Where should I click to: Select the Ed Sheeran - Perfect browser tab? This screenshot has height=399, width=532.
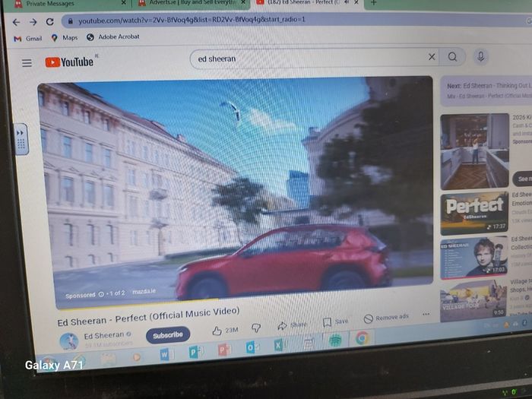[x=307, y=2]
